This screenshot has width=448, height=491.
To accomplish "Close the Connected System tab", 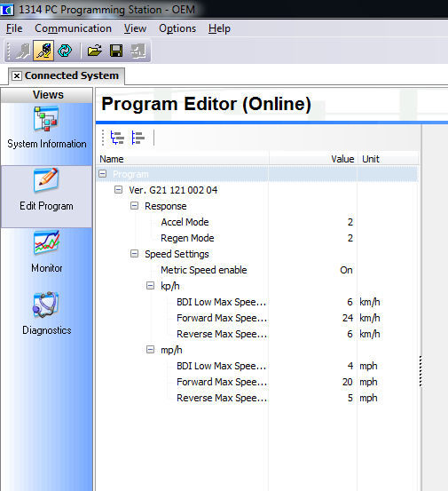I will (x=17, y=75).
